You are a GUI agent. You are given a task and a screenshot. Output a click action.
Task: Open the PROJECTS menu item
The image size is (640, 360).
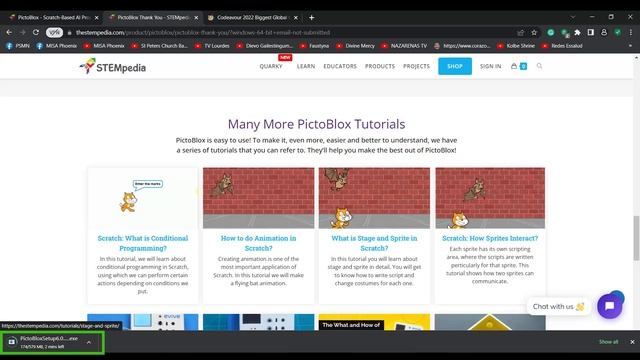pos(416,66)
